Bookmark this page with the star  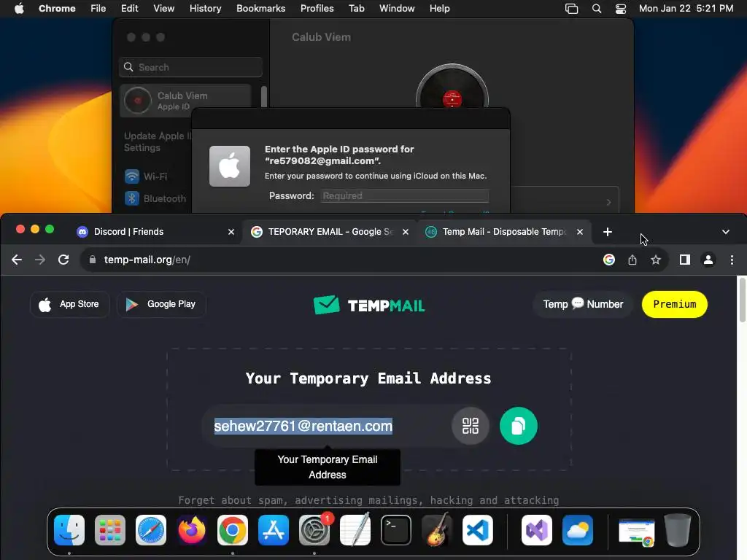coord(656,260)
